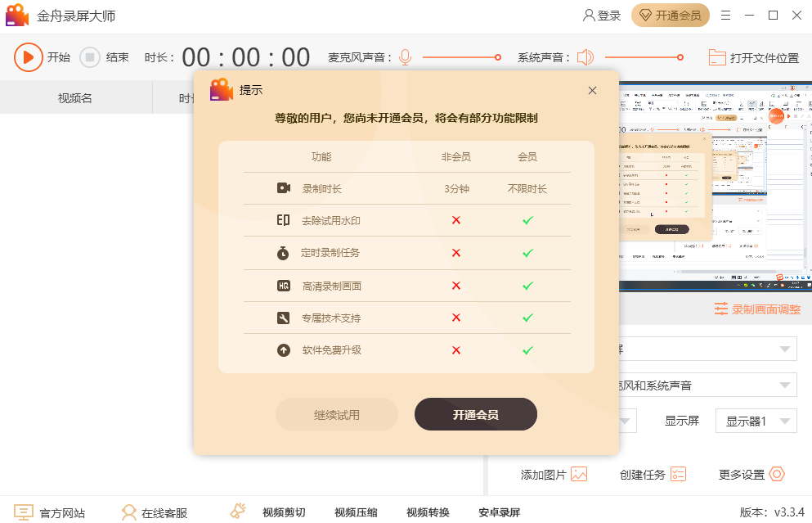Click 打开文件位置 label
812x523 pixels.
coord(765,58)
